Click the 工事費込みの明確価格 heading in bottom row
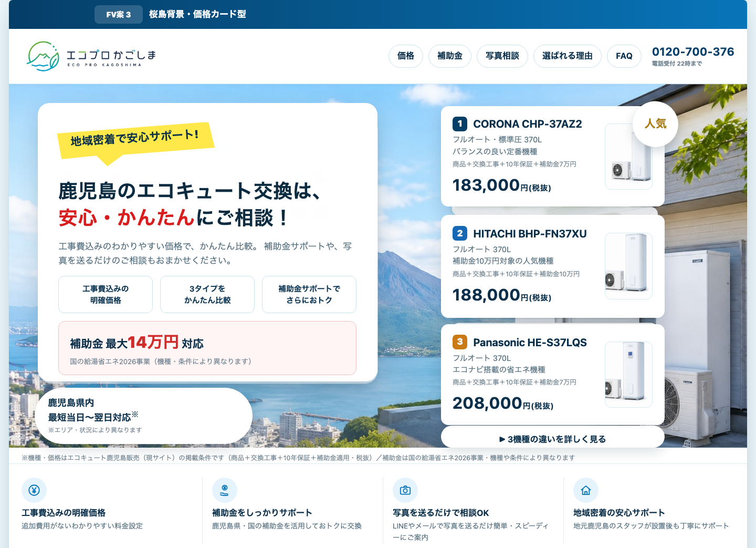 point(64,513)
